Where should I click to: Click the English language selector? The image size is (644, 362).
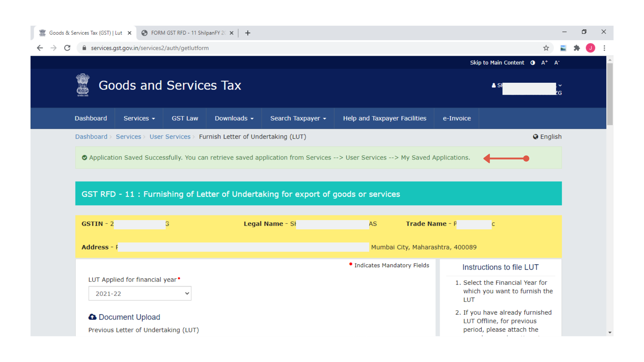pyautogui.click(x=547, y=137)
